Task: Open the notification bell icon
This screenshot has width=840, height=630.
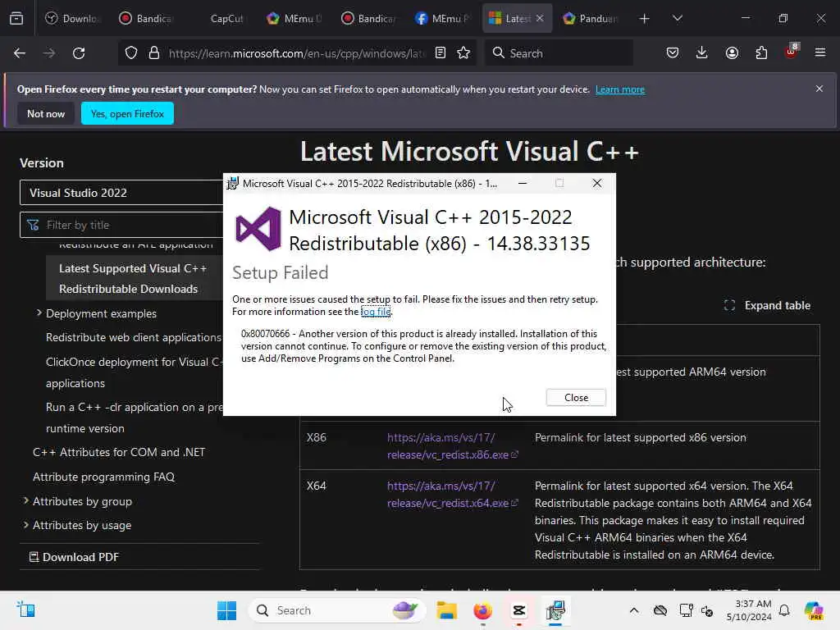Action: 784,610
